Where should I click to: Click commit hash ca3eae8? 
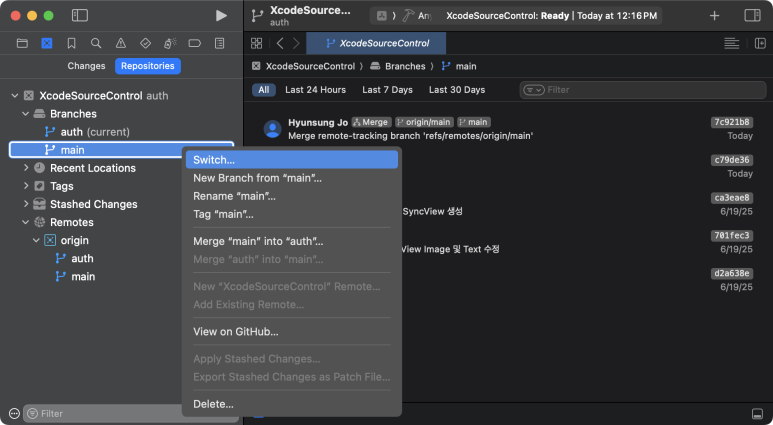pyautogui.click(x=732, y=198)
